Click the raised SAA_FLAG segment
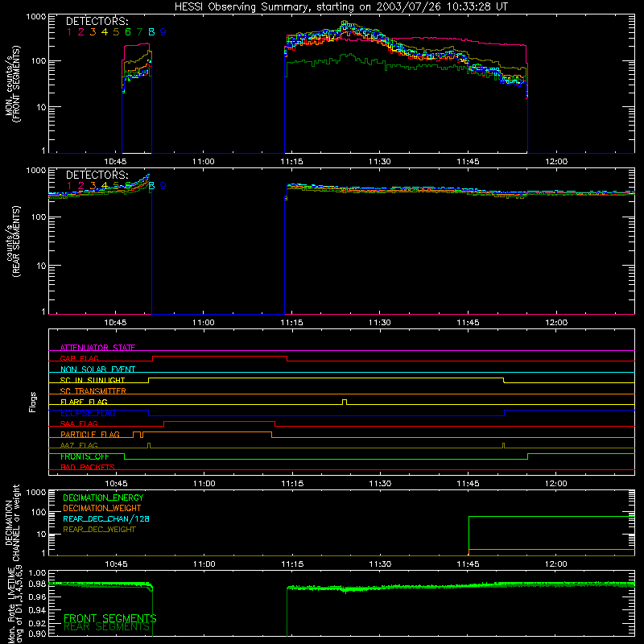 219,421
